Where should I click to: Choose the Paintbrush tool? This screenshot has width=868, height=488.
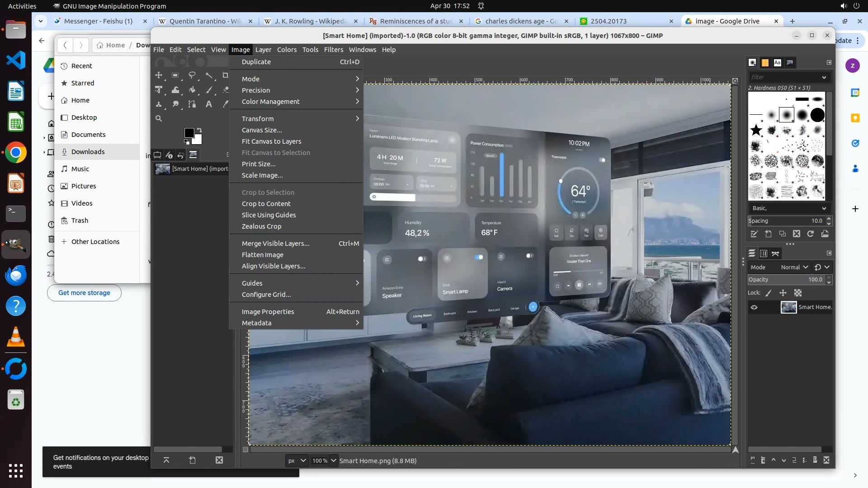click(x=209, y=90)
